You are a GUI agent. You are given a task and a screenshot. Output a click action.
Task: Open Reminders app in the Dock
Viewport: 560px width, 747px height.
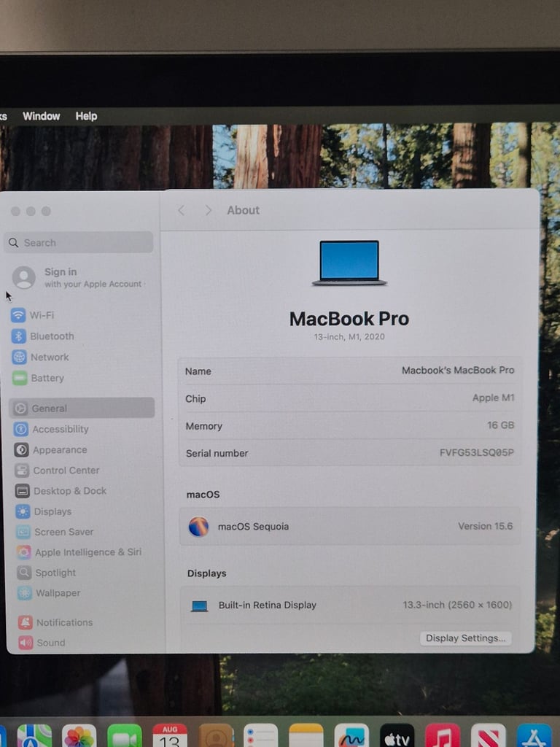260,735
